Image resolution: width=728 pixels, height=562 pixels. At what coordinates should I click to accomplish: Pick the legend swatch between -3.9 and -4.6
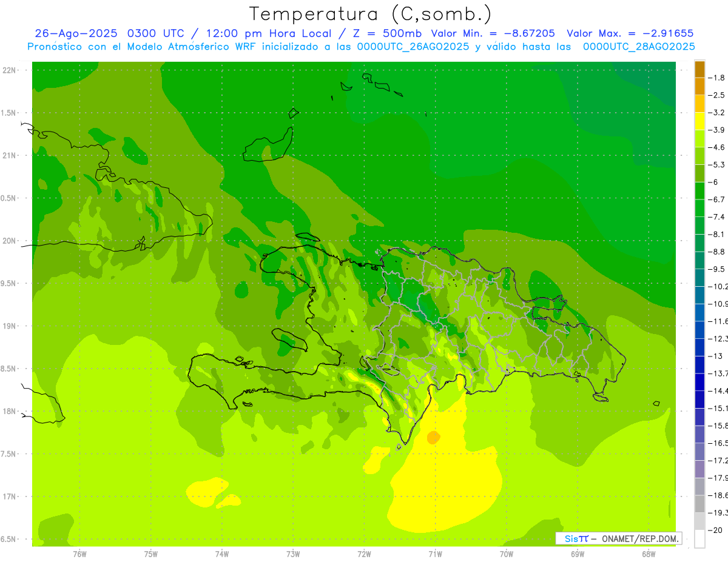pyautogui.click(x=699, y=139)
